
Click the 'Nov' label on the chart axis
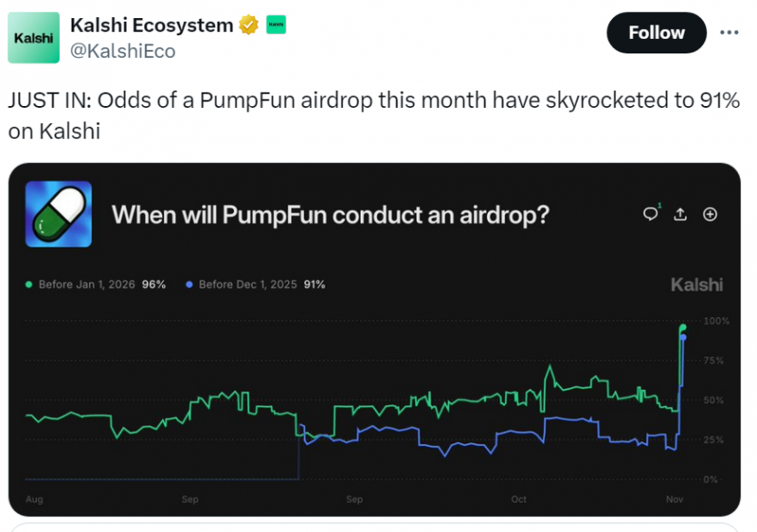pos(675,499)
